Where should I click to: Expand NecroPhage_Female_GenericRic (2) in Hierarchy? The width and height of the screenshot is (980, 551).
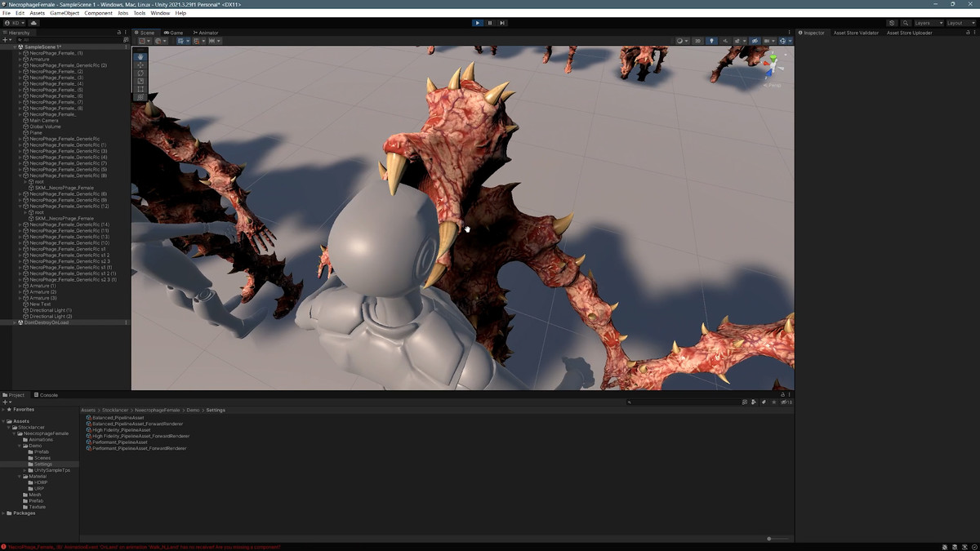[x=20, y=65]
